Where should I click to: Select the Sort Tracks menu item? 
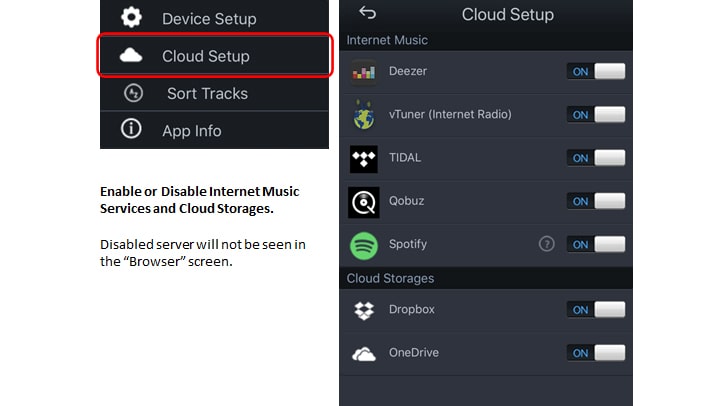(x=215, y=92)
